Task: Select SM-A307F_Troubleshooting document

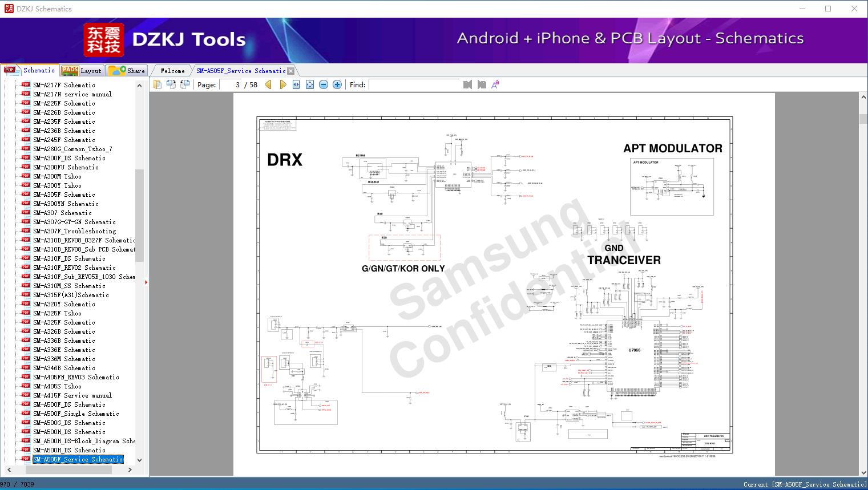Action: pyautogui.click(x=74, y=231)
